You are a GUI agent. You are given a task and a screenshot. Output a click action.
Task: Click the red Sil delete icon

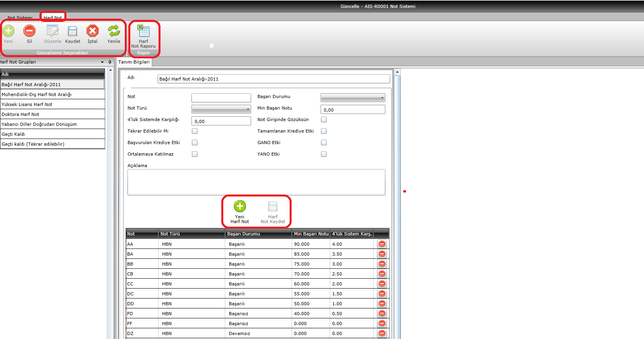(29, 31)
